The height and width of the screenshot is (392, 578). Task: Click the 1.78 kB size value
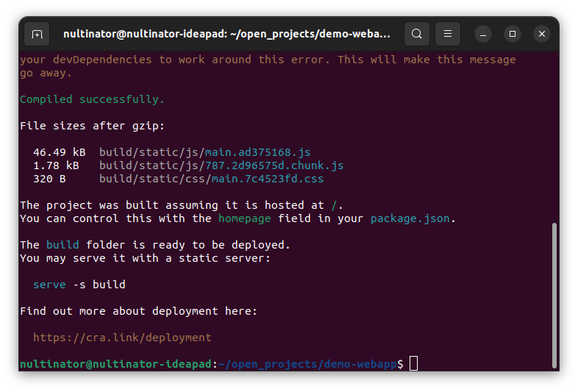coord(56,165)
